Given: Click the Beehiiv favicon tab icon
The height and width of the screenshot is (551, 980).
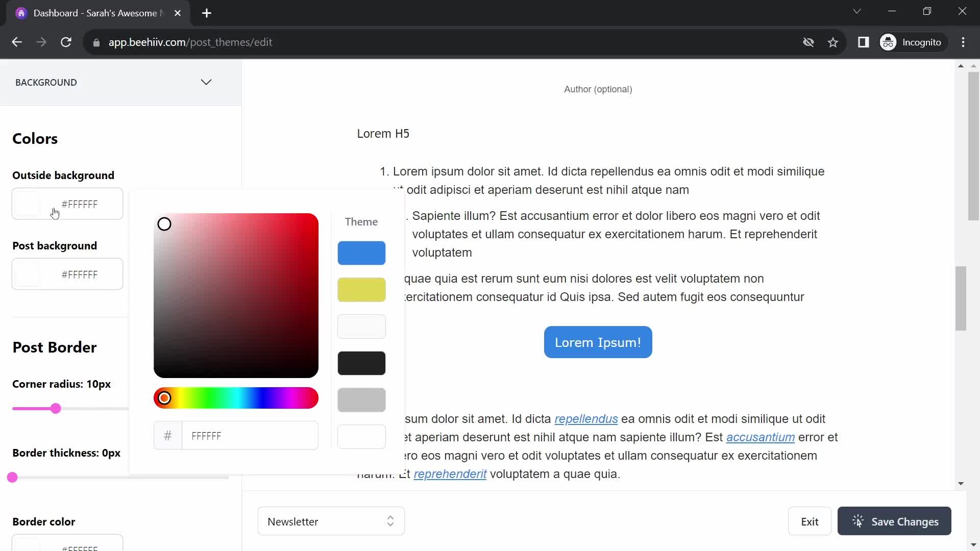Looking at the screenshot, I should (21, 13).
